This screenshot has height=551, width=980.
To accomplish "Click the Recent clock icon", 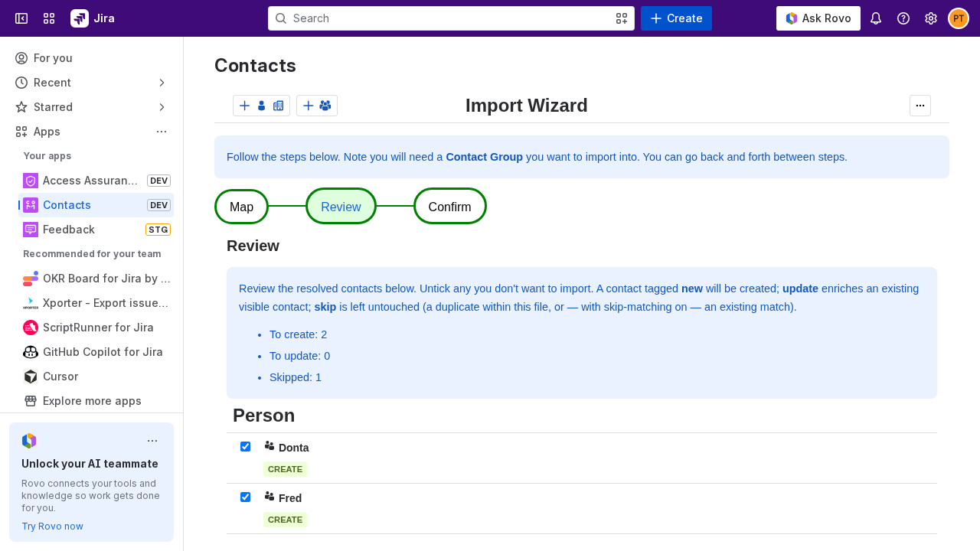I will [x=21, y=83].
